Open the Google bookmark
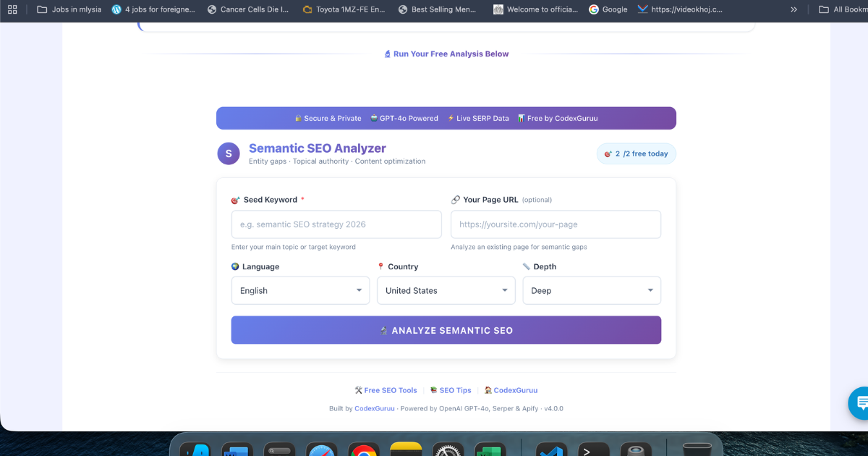Viewport: 868px width, 456px height. click(608, 9)
